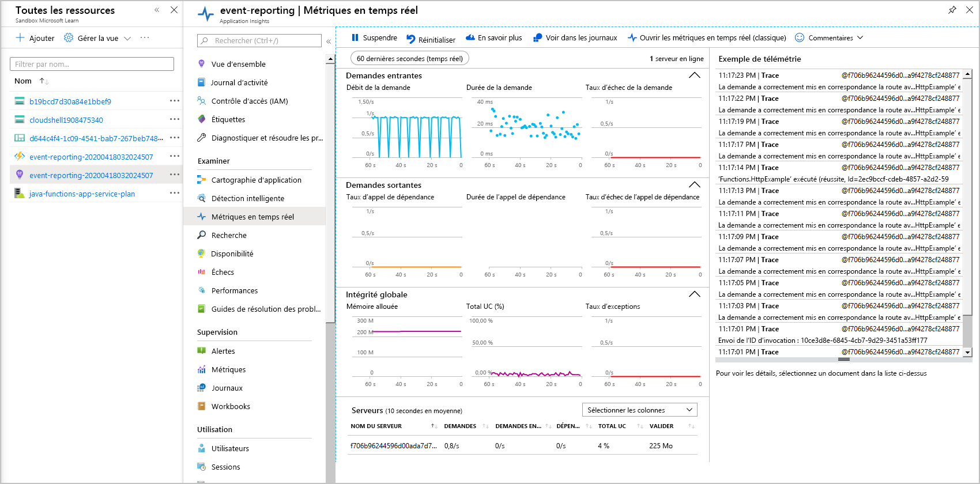This screenshot has width=980, height=484.
Task: Select Métriques en temps réel menu item
Action: tap(255, 217)
